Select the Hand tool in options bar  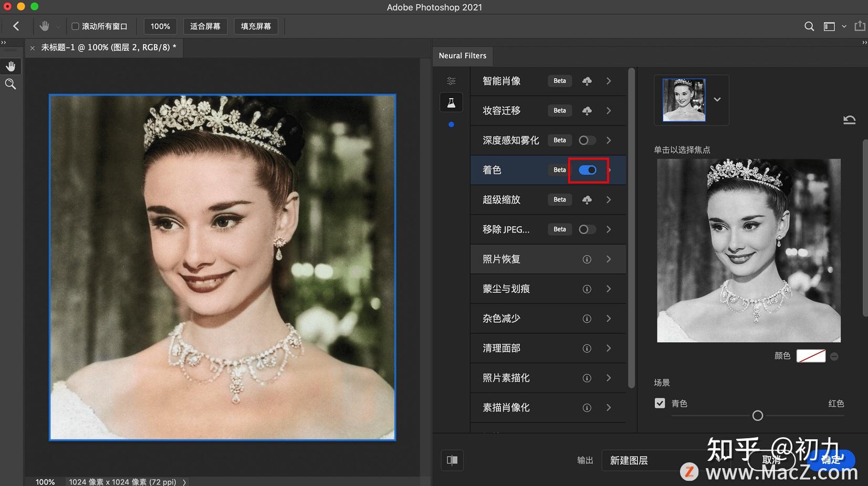[45, 26]
